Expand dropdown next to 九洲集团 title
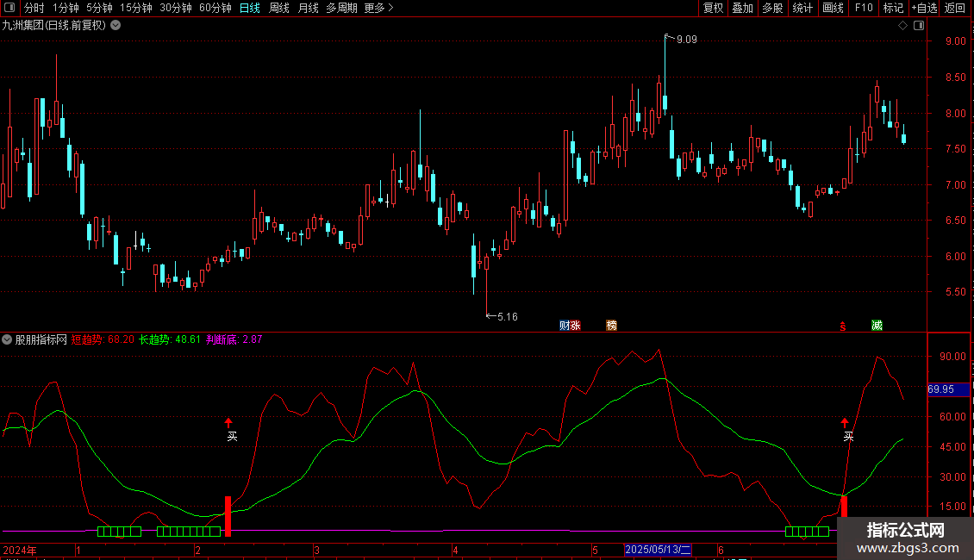974x560 pixels. (116, 26)
